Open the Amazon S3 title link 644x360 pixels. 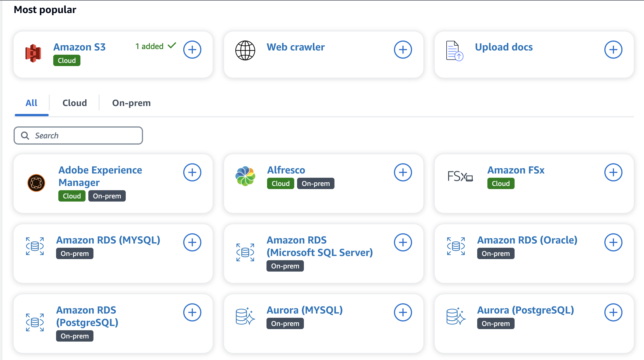(79, 47)
